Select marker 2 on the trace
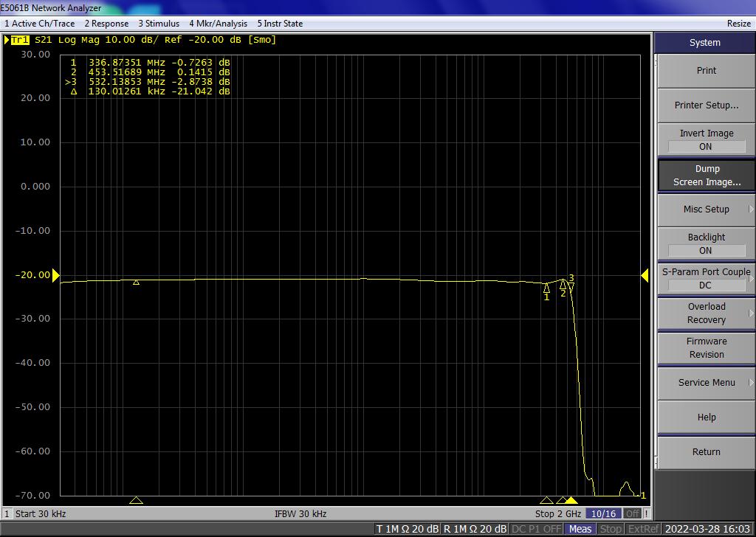 [x=563, y=285]
